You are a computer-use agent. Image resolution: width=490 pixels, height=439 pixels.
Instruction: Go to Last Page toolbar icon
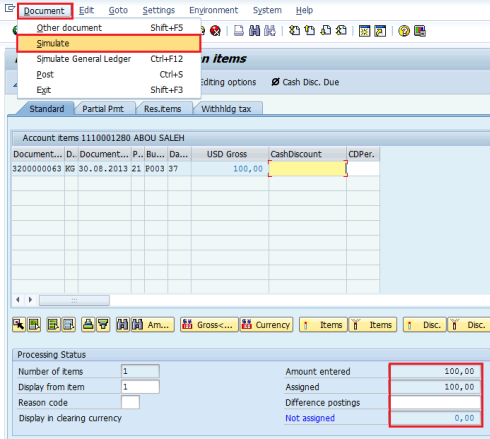pyautogui.click(x=341, y=31)
